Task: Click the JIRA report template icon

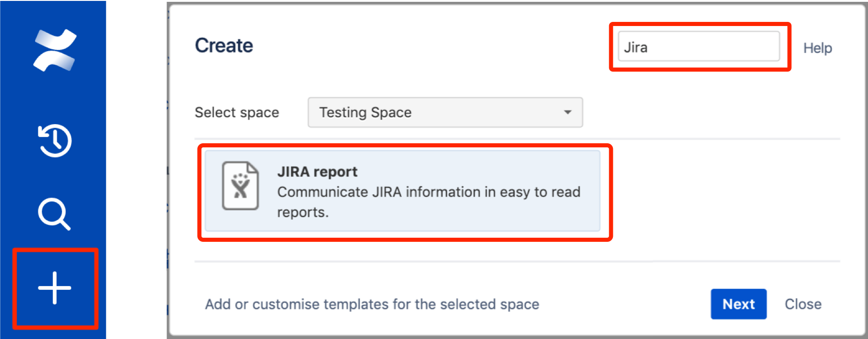Action: [241, 186]
